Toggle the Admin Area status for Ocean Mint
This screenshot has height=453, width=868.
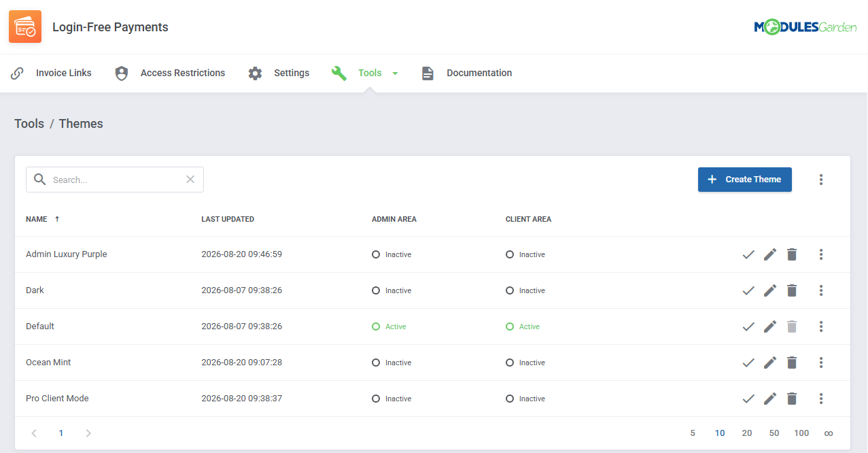(392, 363)
